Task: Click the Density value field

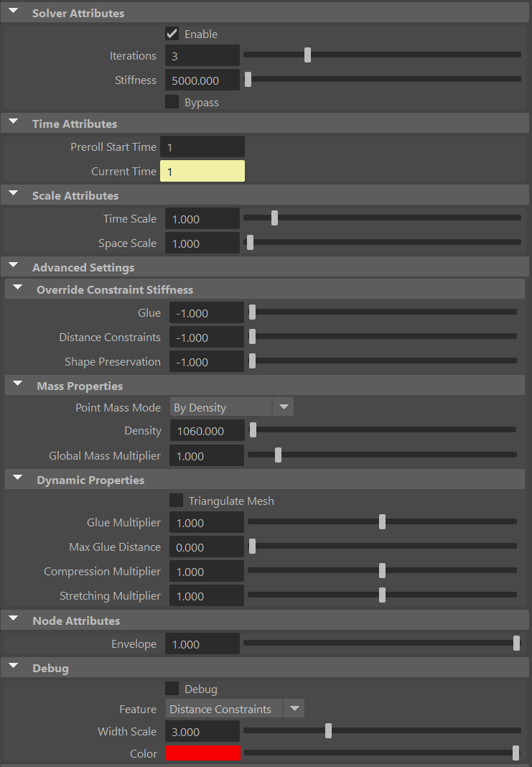Action: [207, 430]
